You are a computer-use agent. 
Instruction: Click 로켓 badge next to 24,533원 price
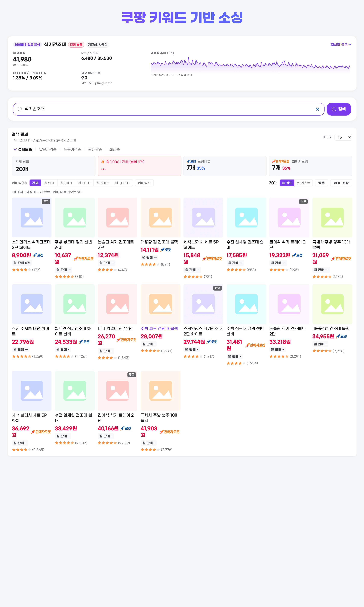[84, 342]
